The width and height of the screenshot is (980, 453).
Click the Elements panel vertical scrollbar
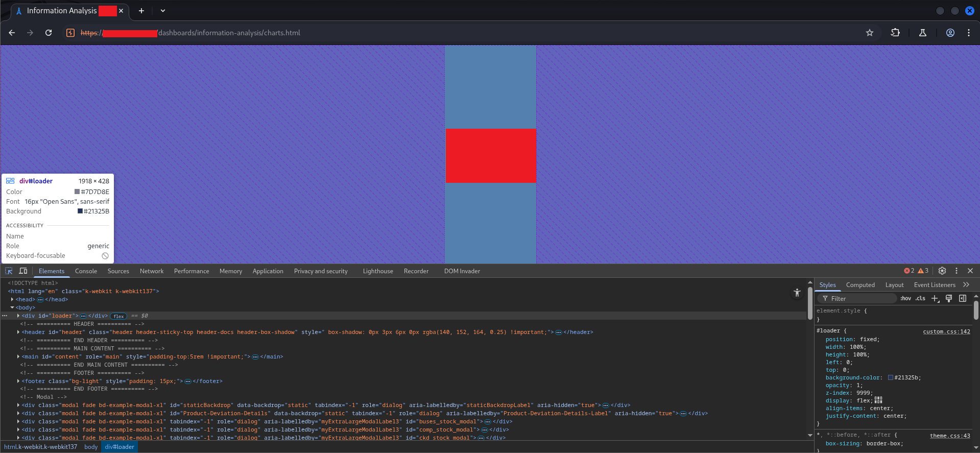(x=810, y=302)
